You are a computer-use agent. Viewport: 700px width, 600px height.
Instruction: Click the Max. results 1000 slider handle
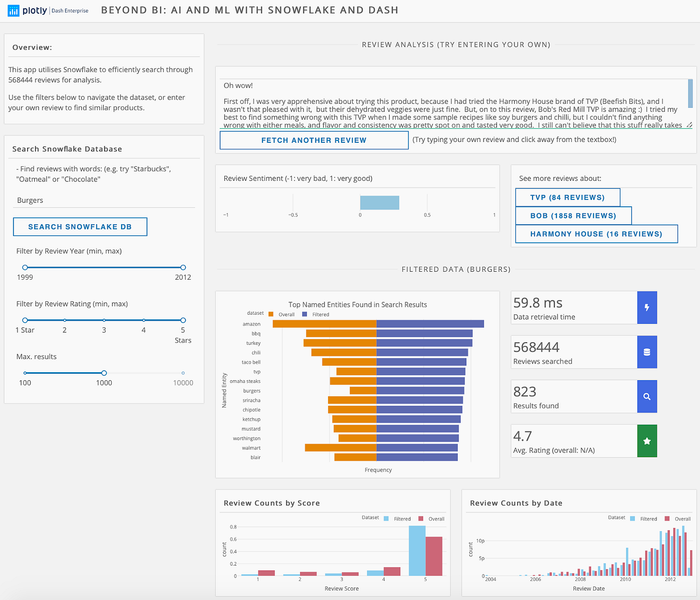pos(104,373)
